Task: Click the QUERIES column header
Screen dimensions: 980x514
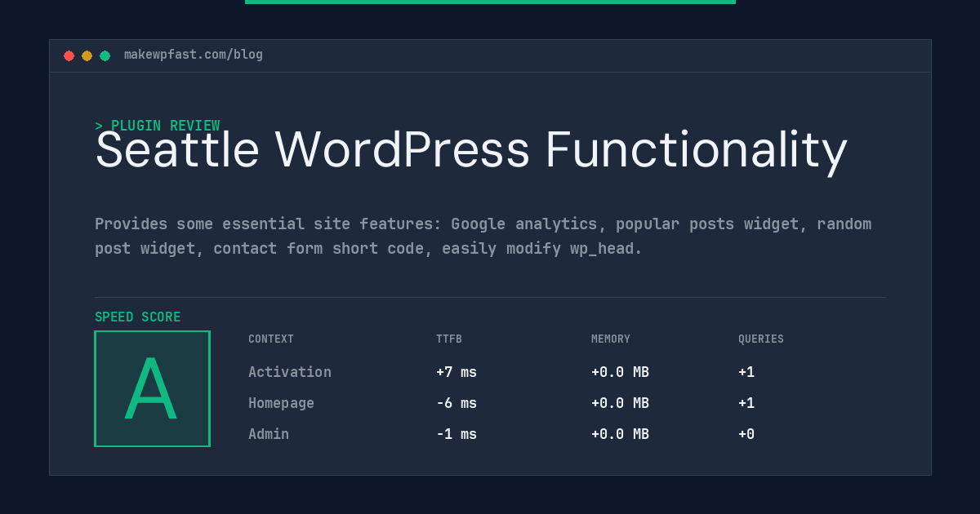Action: pyautogui.click(x=761, y=339)
